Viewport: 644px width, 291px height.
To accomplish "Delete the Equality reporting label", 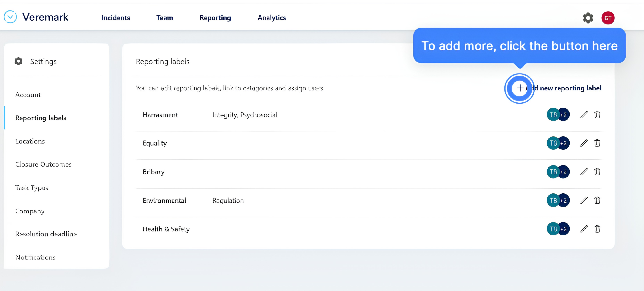I will tap(597, 143).
